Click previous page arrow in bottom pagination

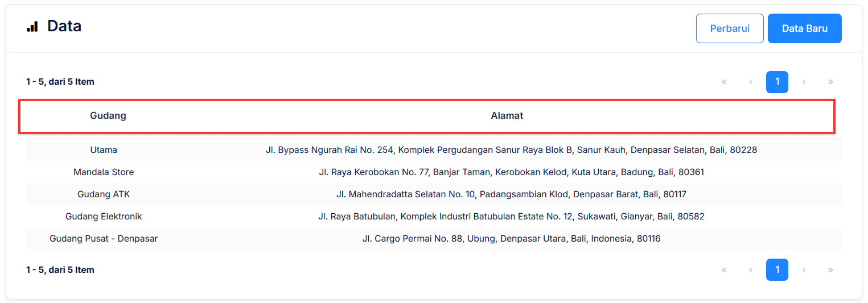click(751, 270)
